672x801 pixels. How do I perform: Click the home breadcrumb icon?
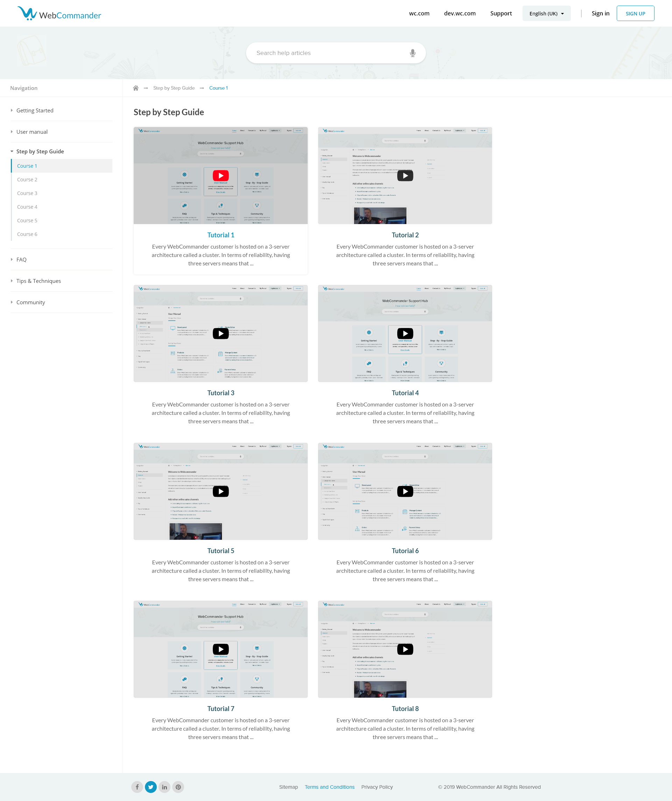click(136, 88)
